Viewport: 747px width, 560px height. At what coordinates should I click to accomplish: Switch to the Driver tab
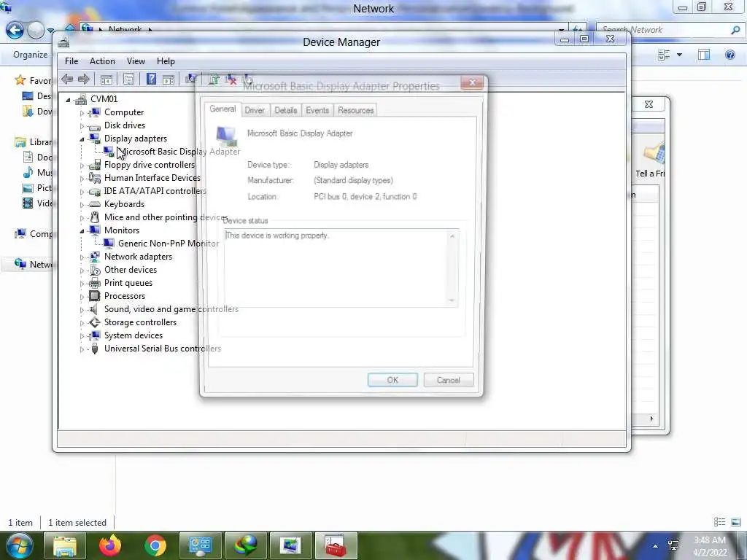pos(255,110)
